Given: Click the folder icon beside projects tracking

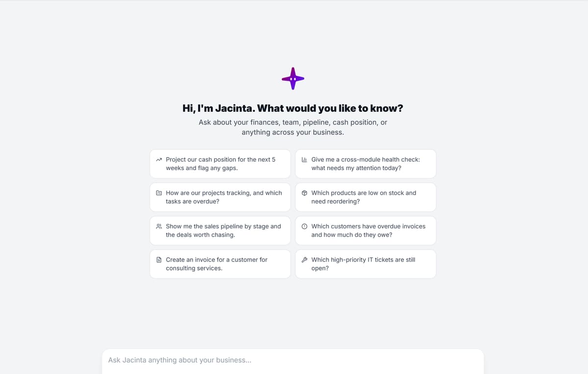Looking at the screenshot, I should (159, 193).
